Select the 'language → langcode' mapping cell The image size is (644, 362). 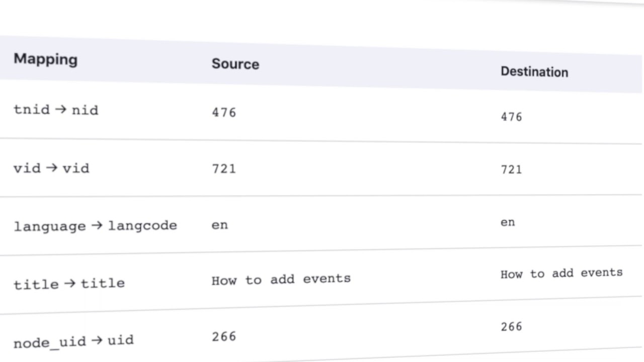tap(95, 226)
